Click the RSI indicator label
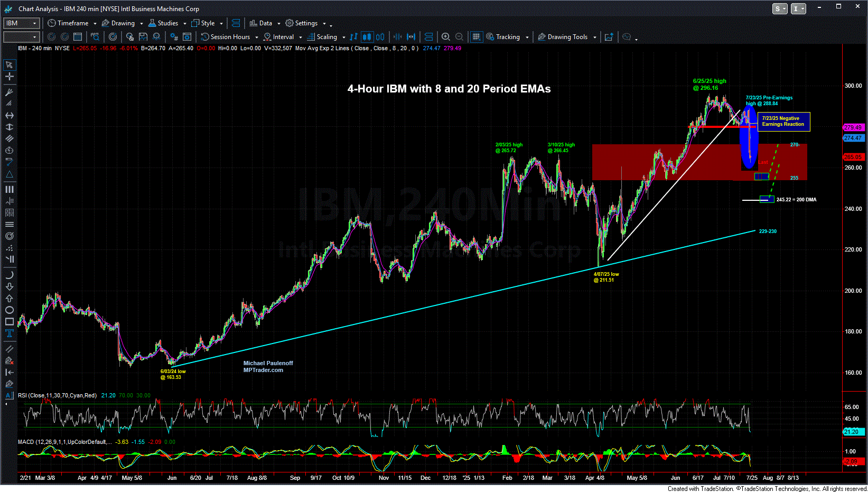The height and width of the screenshot is (492, 868). tap(58, 395)
